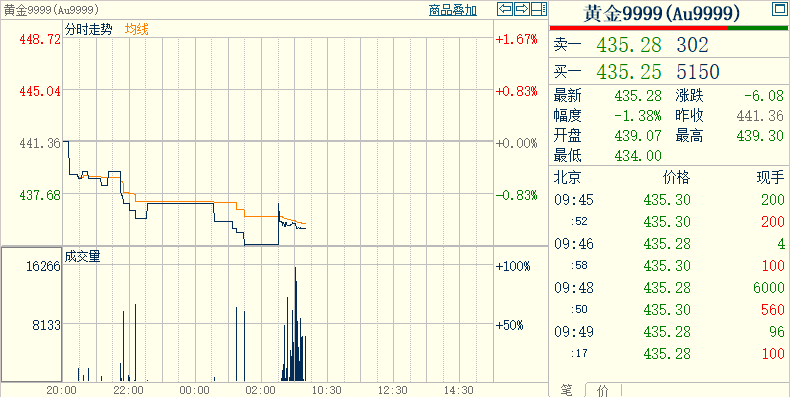
Task: Switch to the 价 tab
Action: [603, 390]
